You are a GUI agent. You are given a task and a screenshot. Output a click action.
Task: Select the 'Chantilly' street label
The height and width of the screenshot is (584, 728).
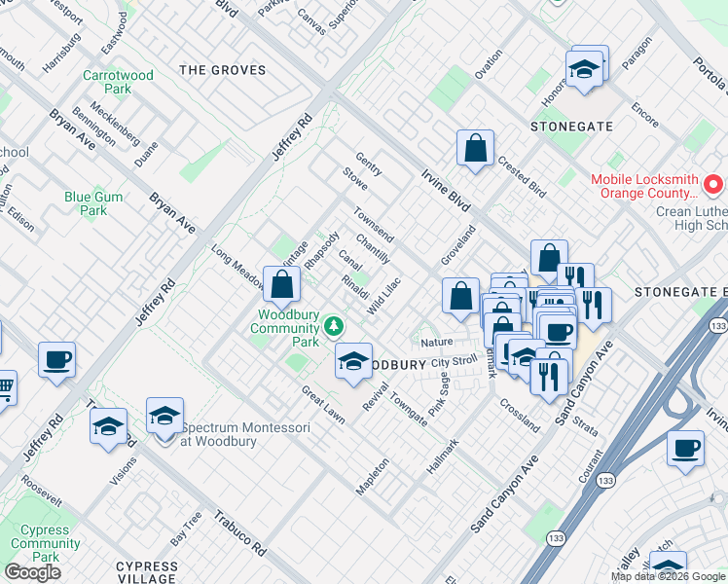(373, 248)
